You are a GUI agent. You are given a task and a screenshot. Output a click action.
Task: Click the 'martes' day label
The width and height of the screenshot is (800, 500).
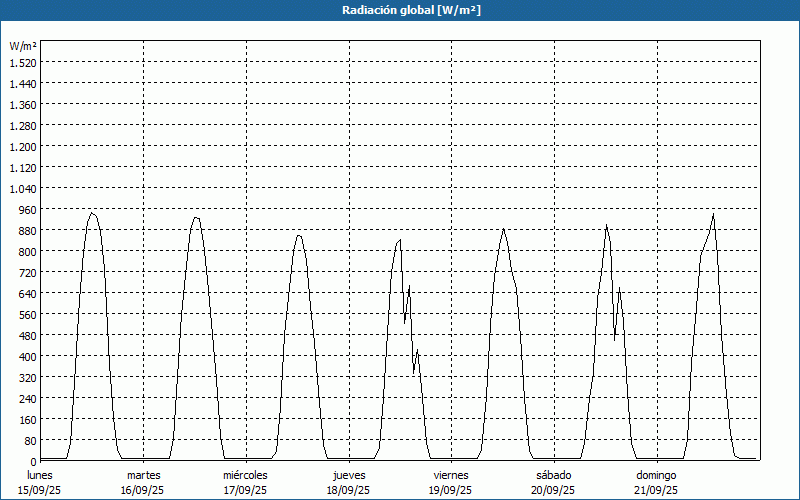[x=143, y=475]
